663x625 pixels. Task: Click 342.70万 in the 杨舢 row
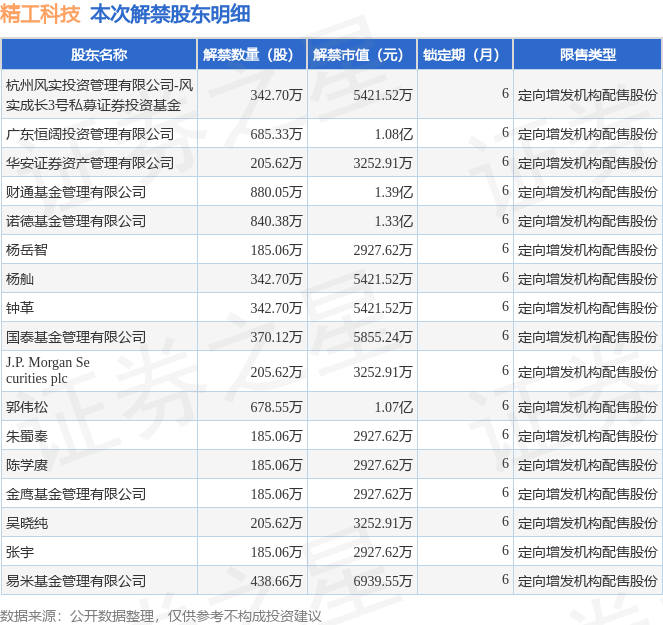click(x=277, y=279)
